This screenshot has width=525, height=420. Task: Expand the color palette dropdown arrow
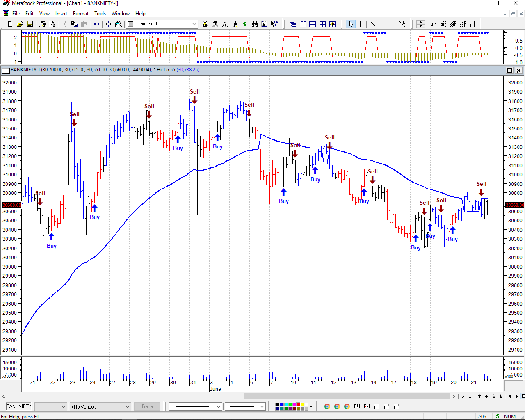(311, 406)
